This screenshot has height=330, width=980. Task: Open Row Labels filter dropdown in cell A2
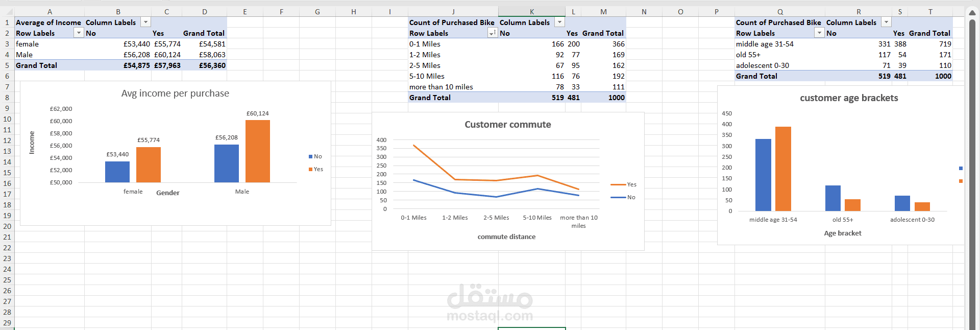coord(79,33)
